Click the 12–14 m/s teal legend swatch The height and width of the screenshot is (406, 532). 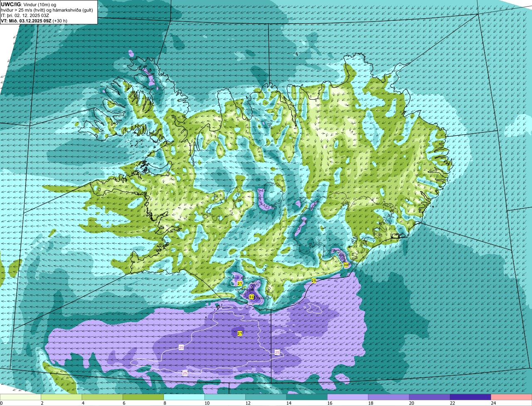pyautogui.click(x=266, y=397)
